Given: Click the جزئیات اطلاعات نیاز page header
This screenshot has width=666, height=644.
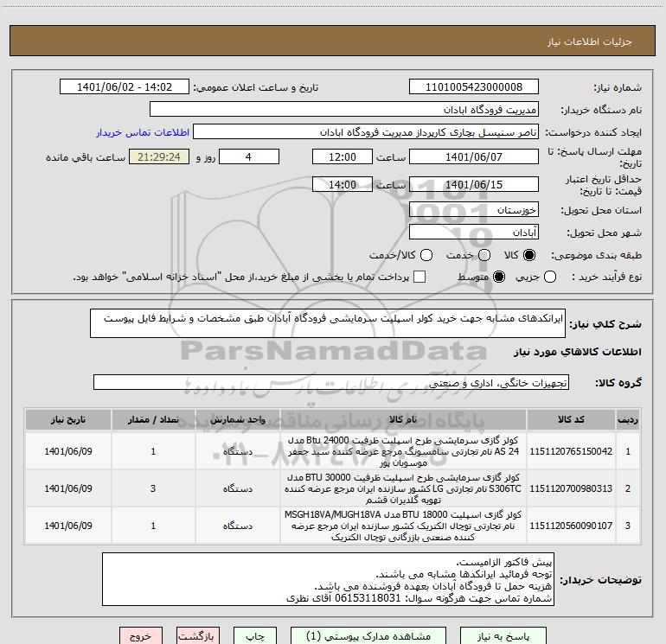Looking at the screenshot, I should click(590, 41).
